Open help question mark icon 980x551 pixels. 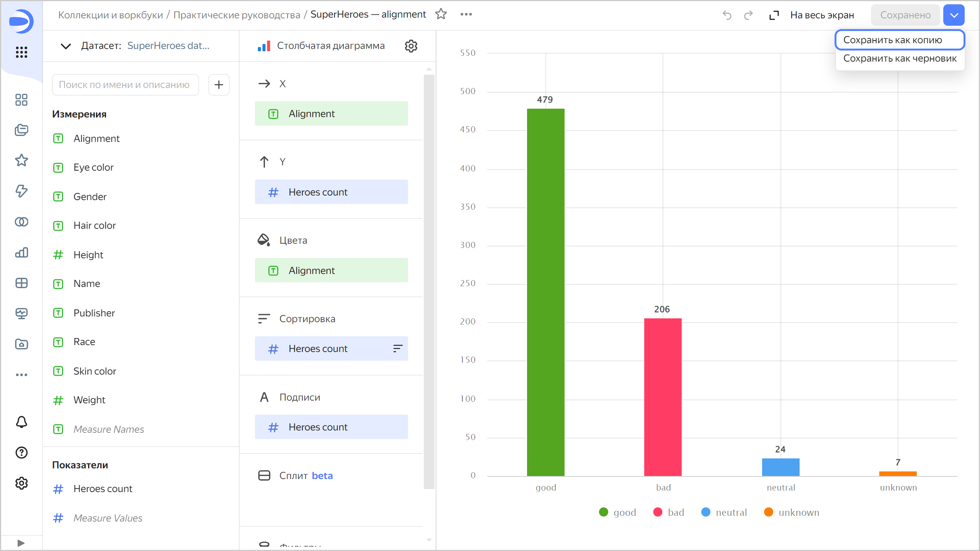point(21,453)
